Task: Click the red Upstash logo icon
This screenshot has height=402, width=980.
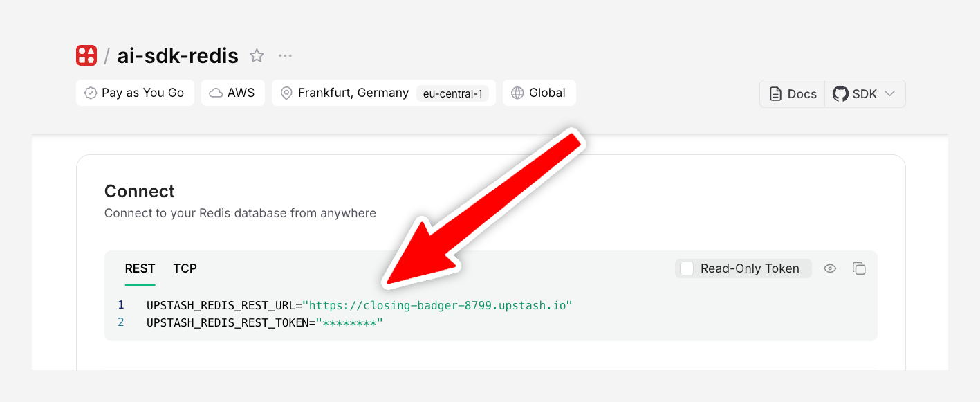Action: 86,55
